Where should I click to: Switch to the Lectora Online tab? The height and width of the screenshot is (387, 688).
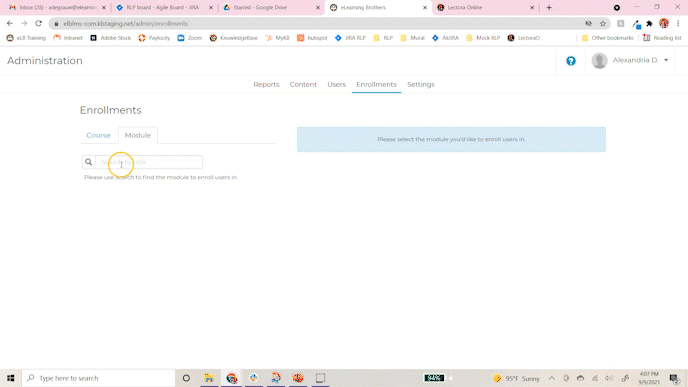point(485,7)
